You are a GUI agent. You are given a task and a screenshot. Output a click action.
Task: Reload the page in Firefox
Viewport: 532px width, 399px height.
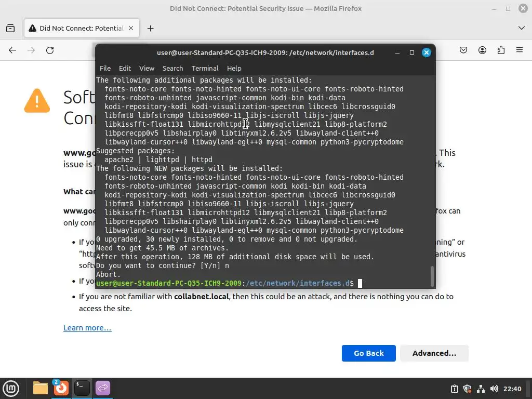[x=50, y=50]
